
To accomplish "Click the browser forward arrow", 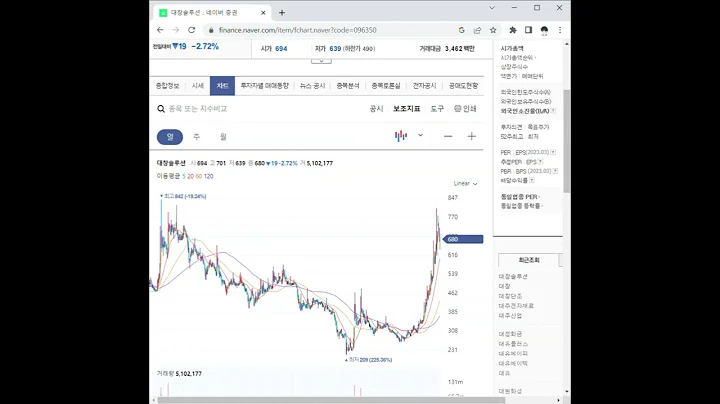I will [176, 30].
